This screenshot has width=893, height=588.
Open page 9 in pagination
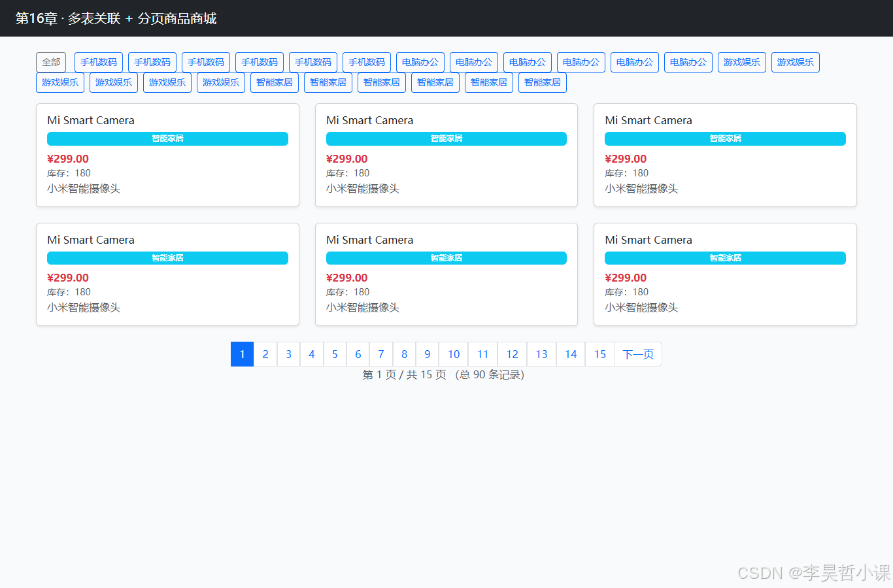coord(428,354)
